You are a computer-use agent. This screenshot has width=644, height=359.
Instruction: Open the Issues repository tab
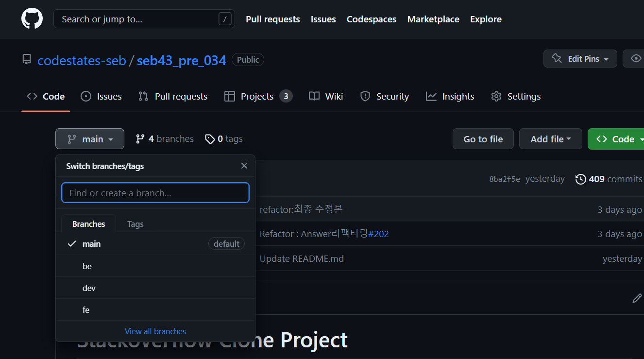tap(101, 96)
